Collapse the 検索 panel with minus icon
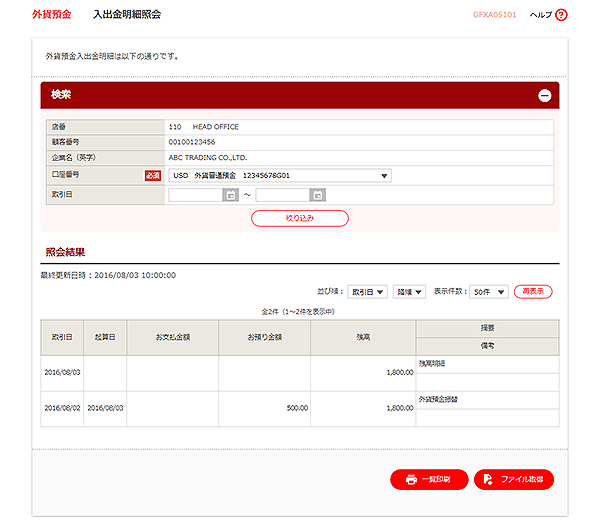600x532 pixels. pos(545,95)
